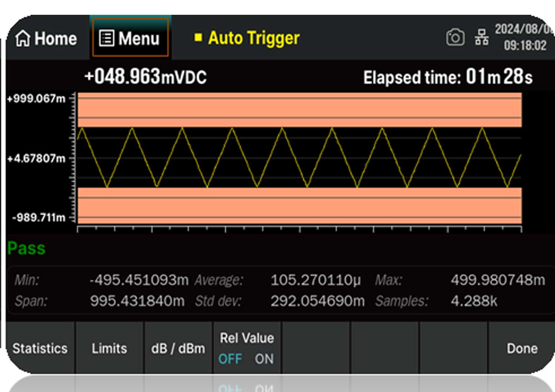Open the network LAN status icon

click(481, 37)
